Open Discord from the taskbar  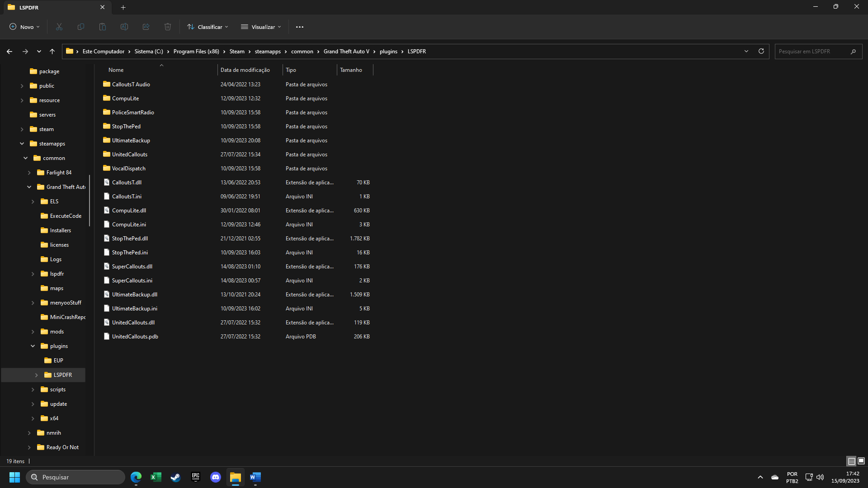click(216, 477)
